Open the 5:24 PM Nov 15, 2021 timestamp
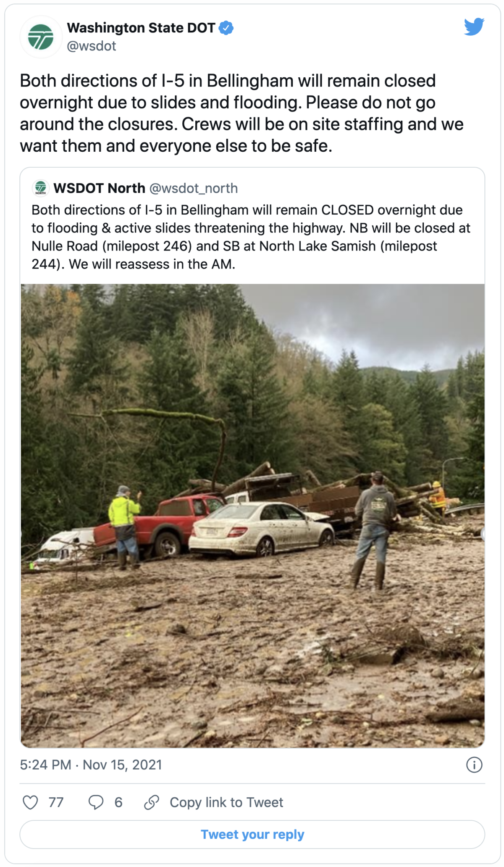 [x=91, y=764]
